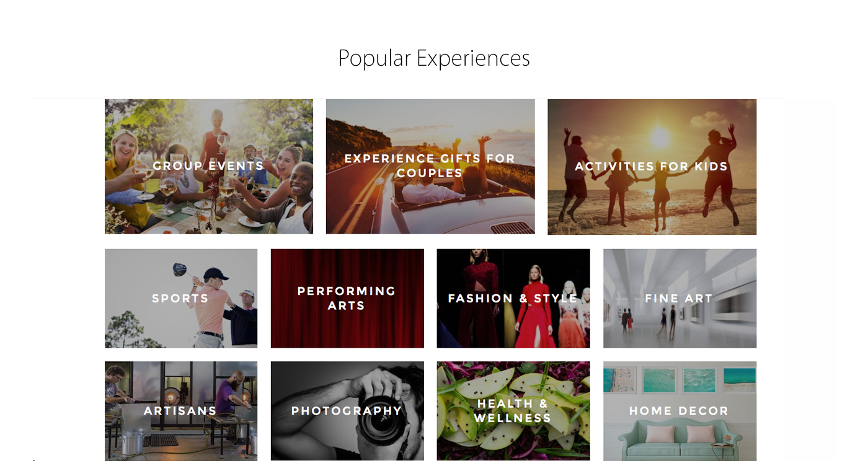Click the 'ARTISANS' text label
The image size is (868, 471).
[180, 411]
